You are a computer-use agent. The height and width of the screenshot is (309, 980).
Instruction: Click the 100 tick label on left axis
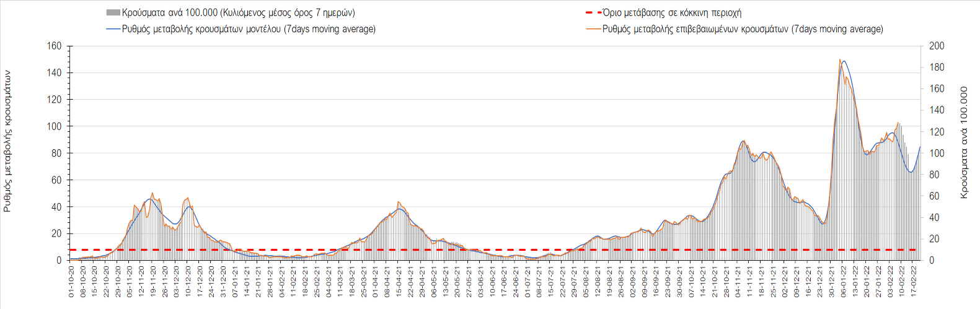[x=55, y=126]
